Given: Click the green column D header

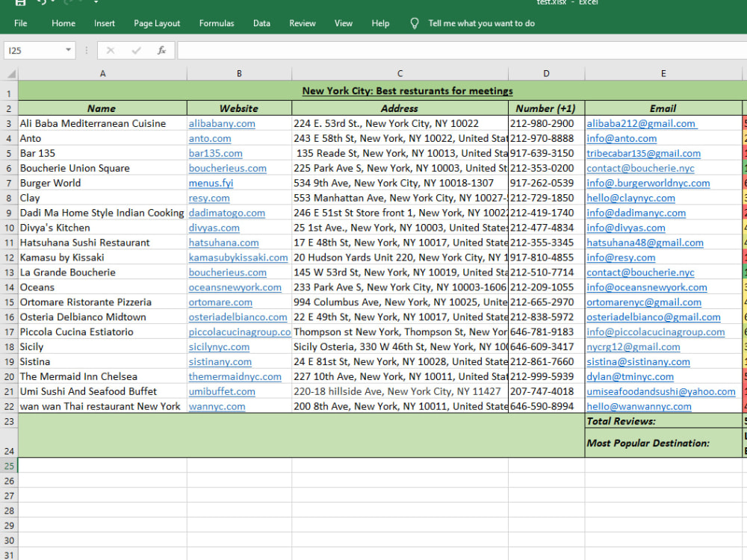Looking at the screenshot, I should (545, 73).
